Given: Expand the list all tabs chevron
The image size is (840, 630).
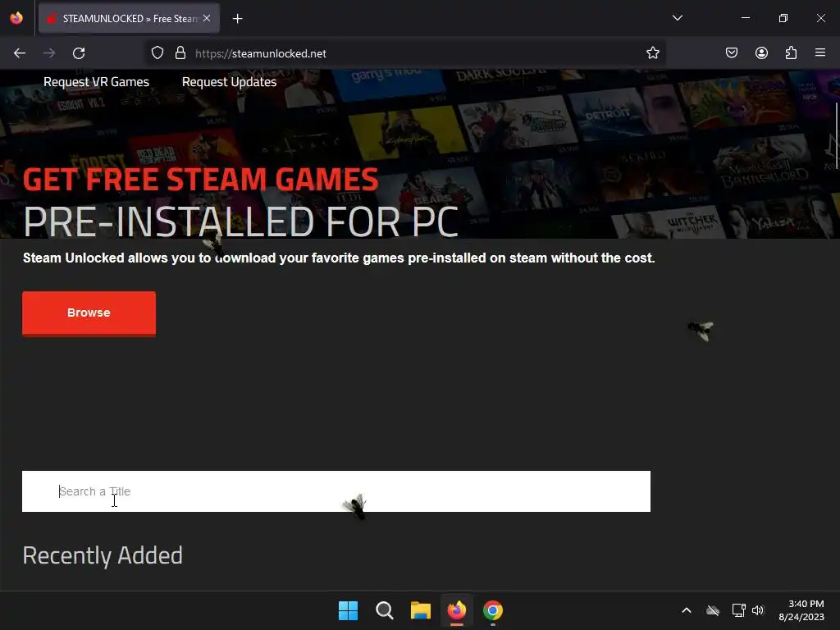Looking at the screenshot, I should click(x=677, y=18).
